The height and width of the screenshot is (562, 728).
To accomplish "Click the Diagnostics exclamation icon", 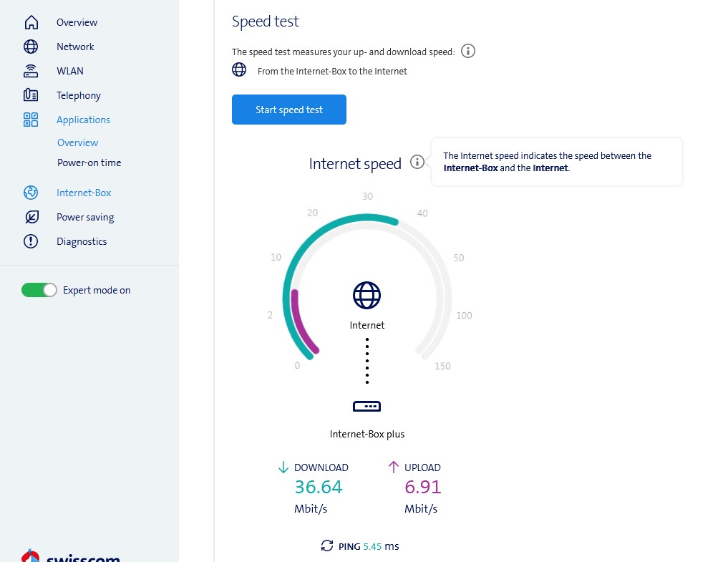I will pos(31,241).
